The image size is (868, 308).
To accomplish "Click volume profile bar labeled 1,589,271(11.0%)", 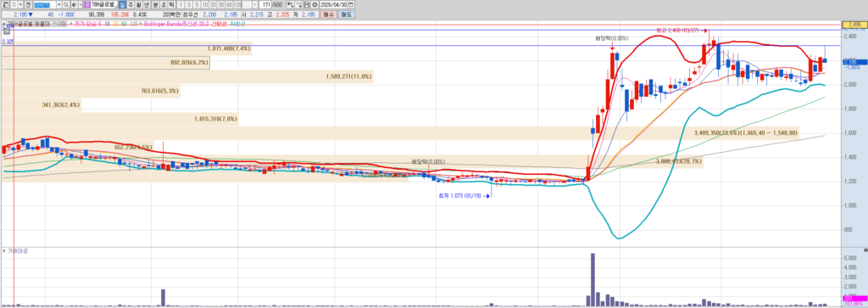I will tap(187, 76).
